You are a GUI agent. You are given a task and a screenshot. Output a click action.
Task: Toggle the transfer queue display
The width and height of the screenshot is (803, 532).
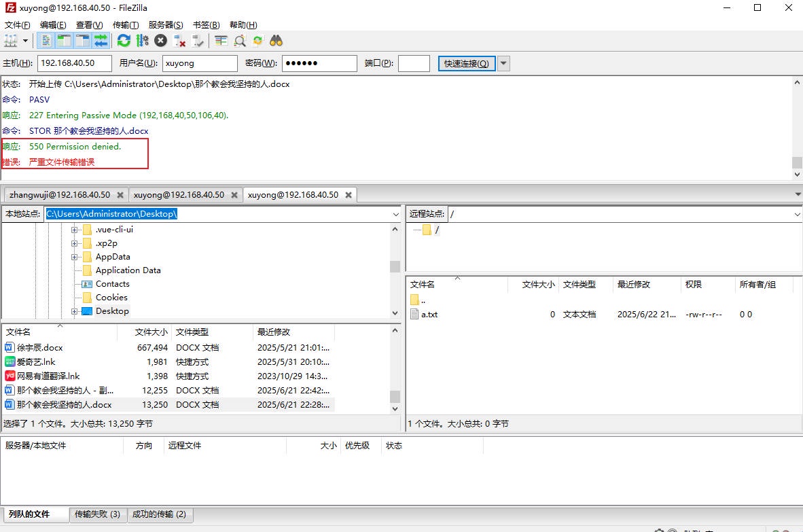(x=101, y=41)
